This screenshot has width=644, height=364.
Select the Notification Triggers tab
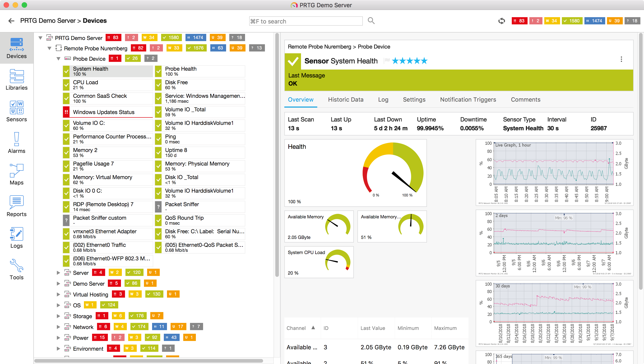468,99
